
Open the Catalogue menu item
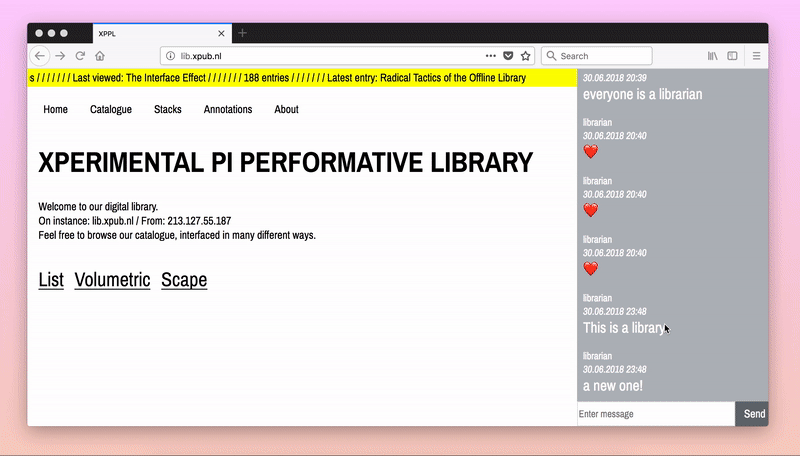point(110,109)
